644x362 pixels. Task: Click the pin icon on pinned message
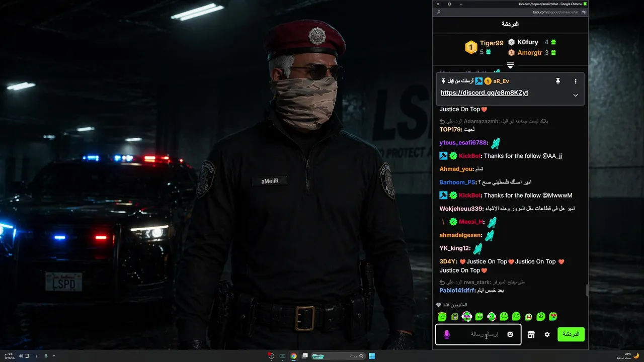557,81
